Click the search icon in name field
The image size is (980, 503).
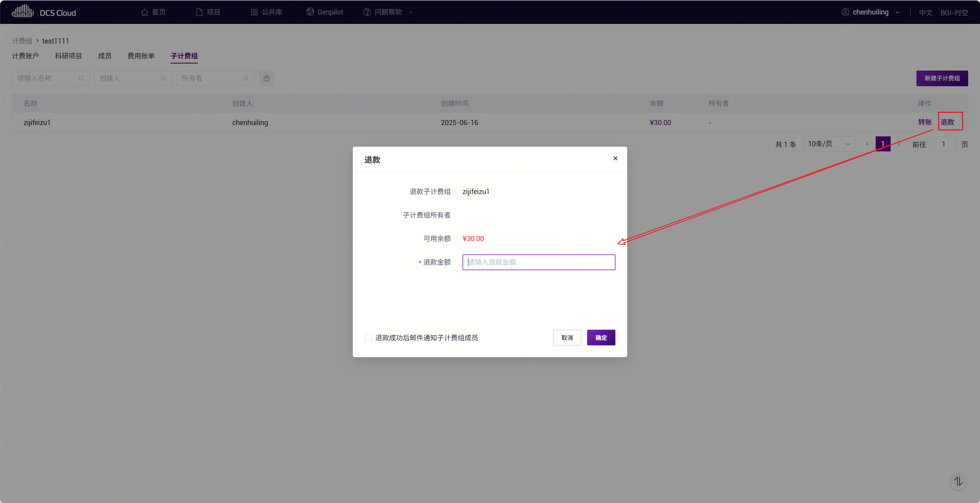81,78
